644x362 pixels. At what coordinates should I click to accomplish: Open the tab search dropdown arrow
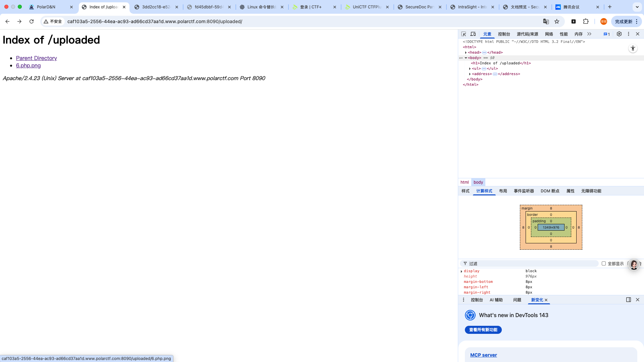637,7
